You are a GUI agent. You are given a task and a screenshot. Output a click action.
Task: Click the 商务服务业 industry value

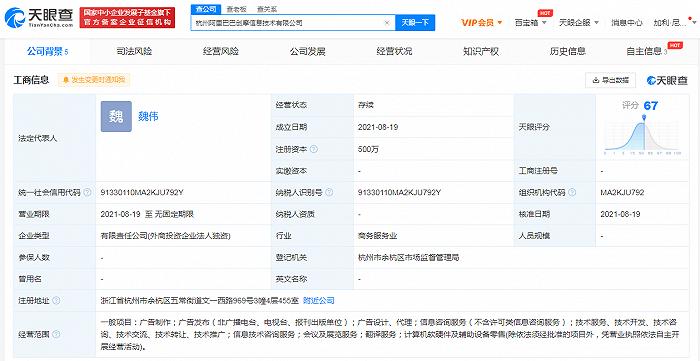[x=377, y=236]
